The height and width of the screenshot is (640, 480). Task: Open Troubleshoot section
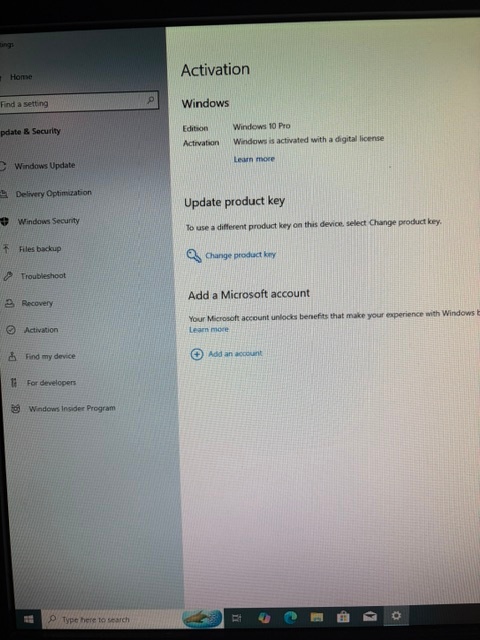pos(43,276)
